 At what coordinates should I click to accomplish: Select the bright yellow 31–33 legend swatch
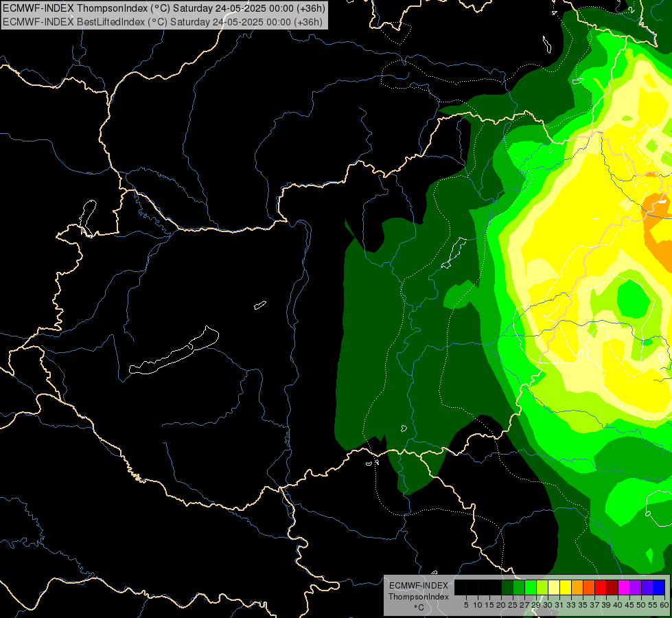(566, 587)
